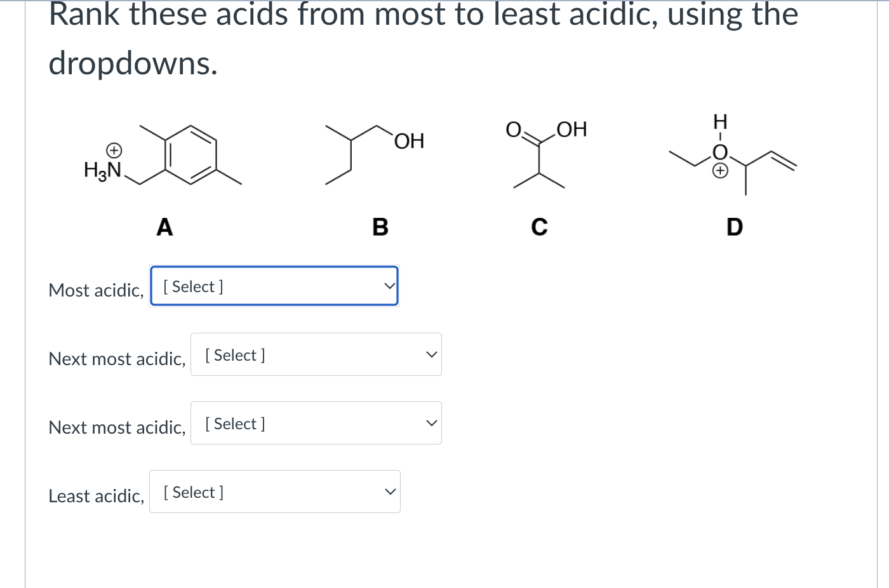889x588 pixels.
Task: Click the chevron on the Most acidic selector
Action: coord(389,286)
